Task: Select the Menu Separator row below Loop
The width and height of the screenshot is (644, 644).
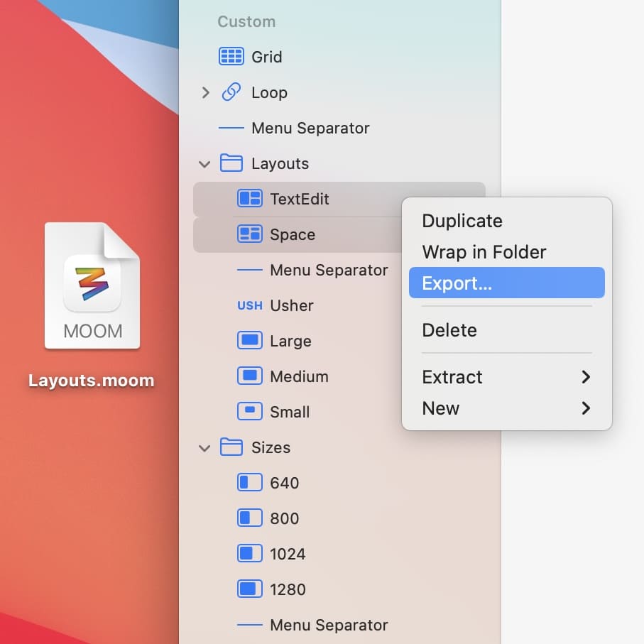Action: coord(339,128)
